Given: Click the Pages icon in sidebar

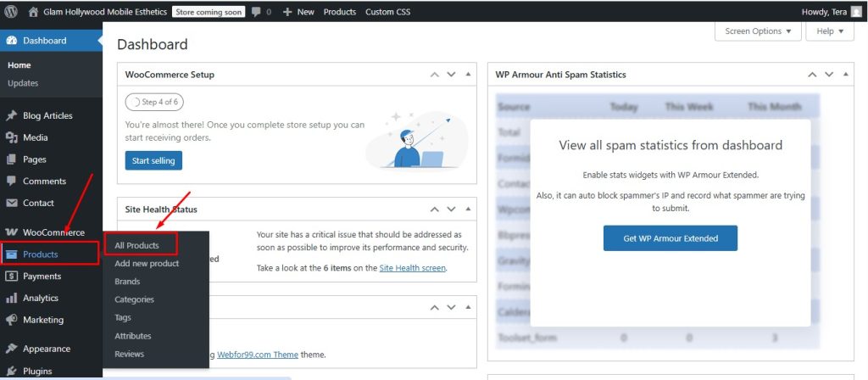Looking at the screenshot, I should tap(11, 159).
